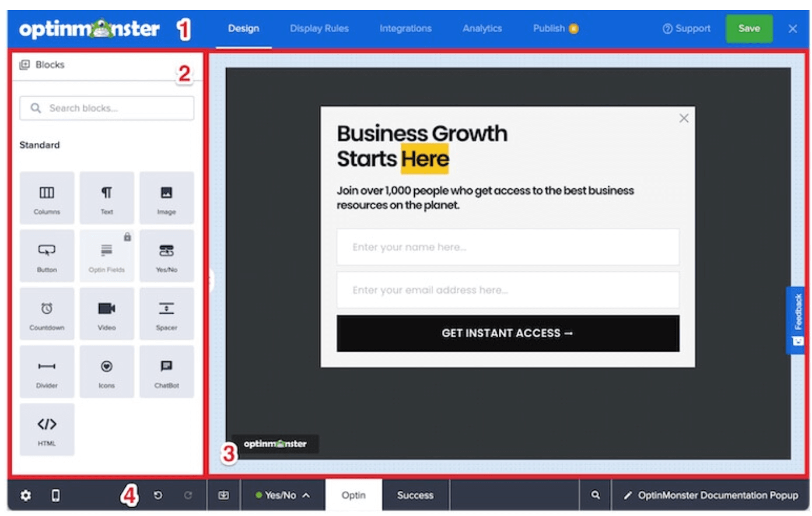
Task: Click the GET INSTANT ACCESS button
Action: [508, 334]
